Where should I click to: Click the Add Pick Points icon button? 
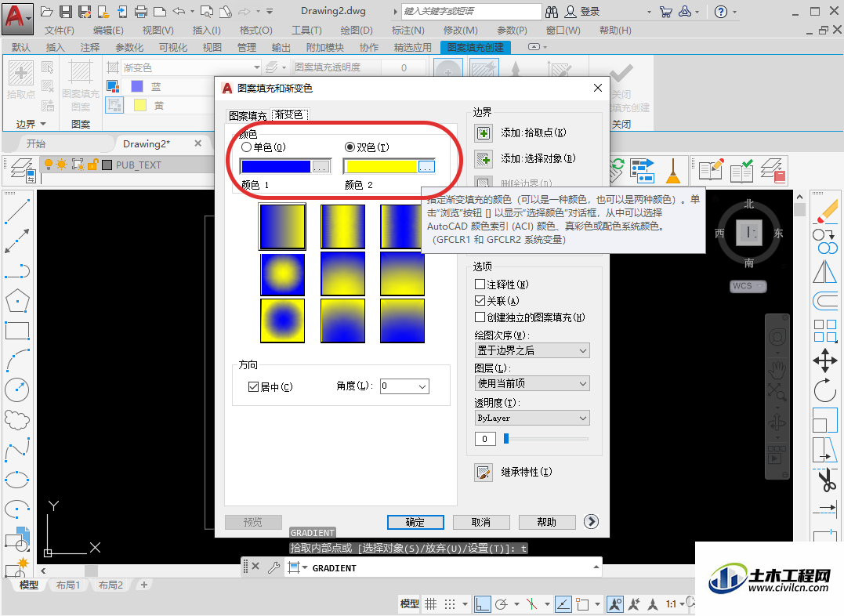pos(484,133)
